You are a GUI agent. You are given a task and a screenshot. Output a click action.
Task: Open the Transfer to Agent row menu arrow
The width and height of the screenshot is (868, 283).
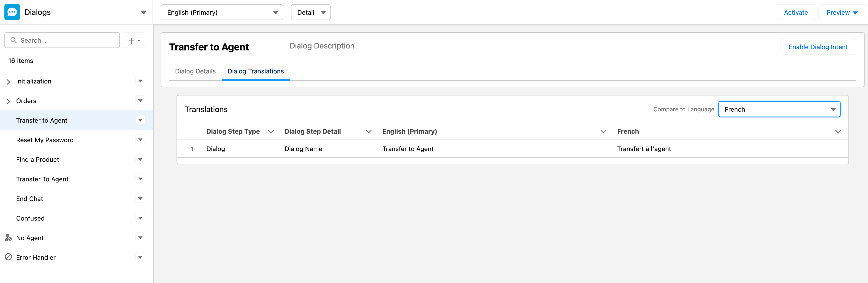pyautogui.click(x=140, y=120)
